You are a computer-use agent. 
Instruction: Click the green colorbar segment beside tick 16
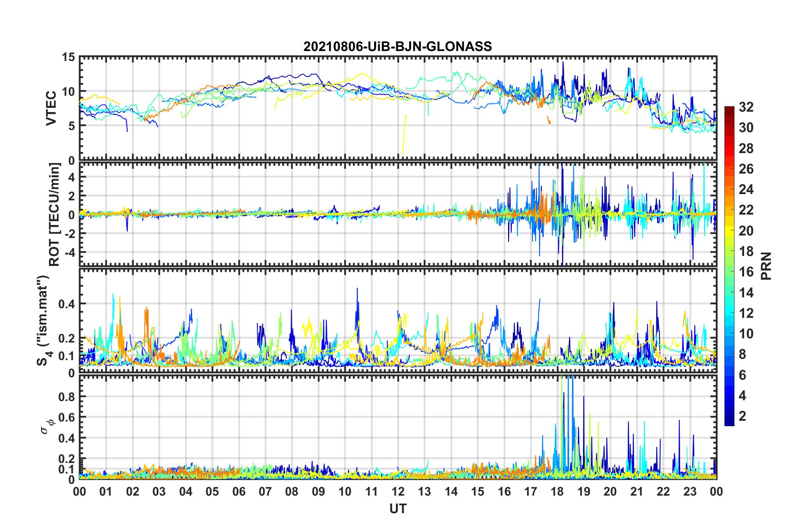pos(729,272)
